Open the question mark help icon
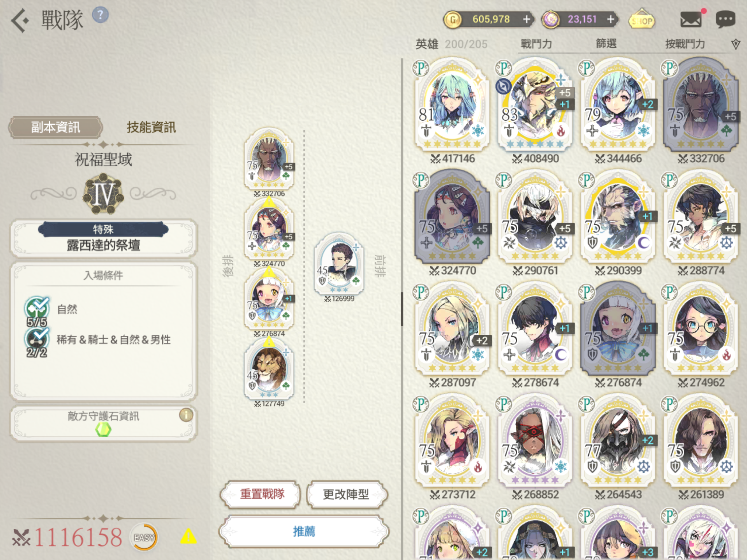The height and width of the screenshot is (560, 747). point(100,15)
